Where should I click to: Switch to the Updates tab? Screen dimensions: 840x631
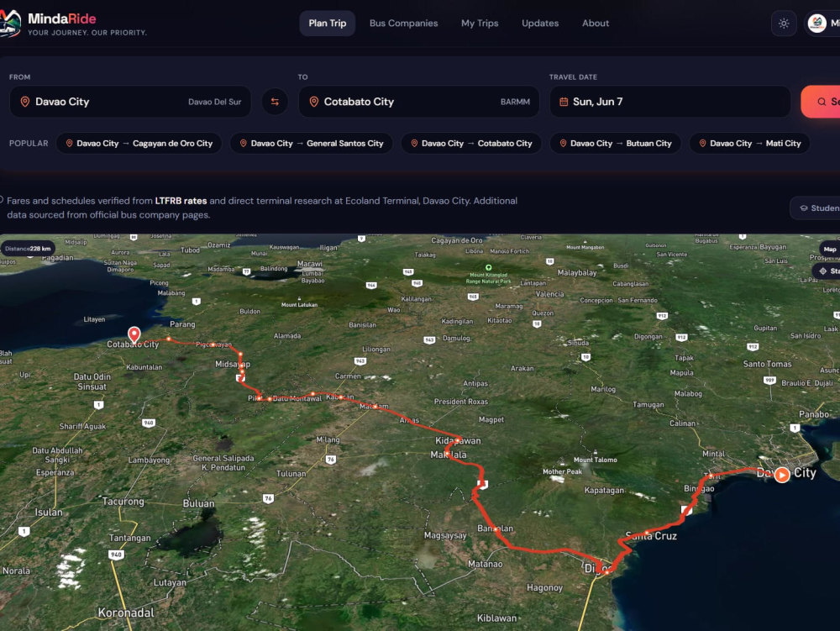click(540, 24)
